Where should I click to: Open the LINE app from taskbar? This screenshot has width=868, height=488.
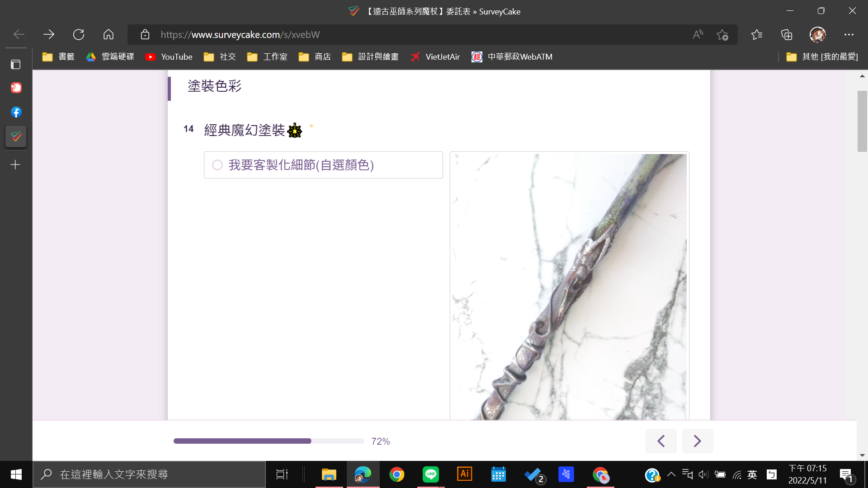431,474
